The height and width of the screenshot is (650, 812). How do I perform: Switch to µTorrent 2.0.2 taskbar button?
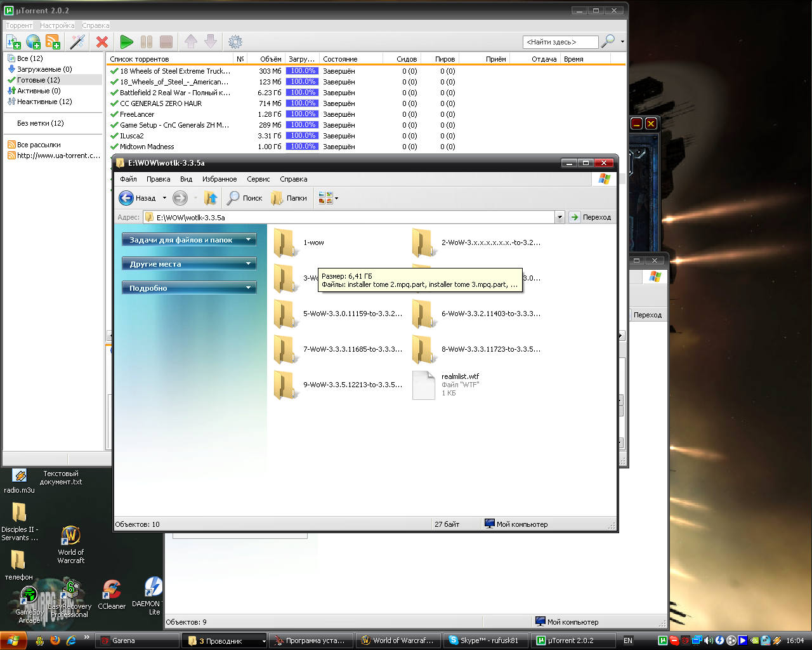pyautogui.click(x=573, y=640)
